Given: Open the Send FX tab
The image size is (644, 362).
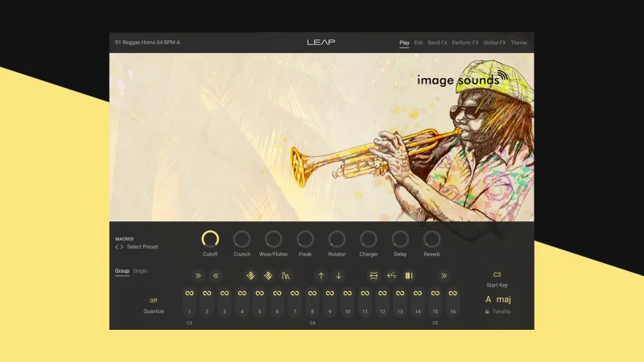Looking at the screenshot, I should pos(437,43).
